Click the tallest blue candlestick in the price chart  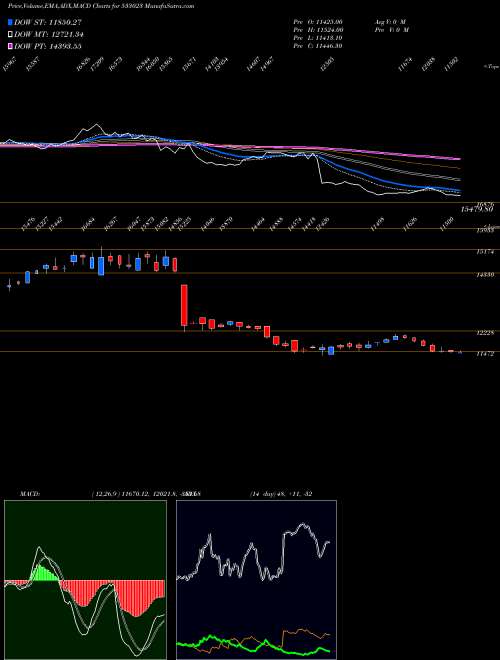click(101, 266)
